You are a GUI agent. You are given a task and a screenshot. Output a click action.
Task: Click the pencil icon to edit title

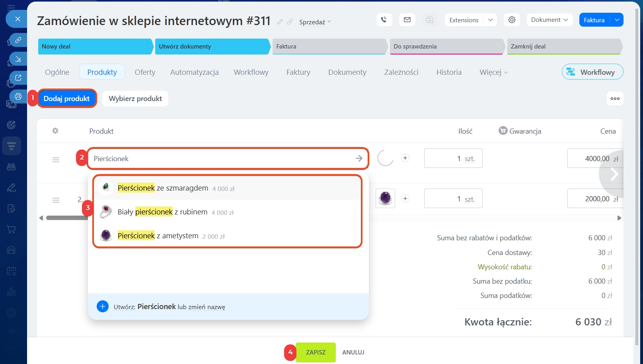(280, 22)
